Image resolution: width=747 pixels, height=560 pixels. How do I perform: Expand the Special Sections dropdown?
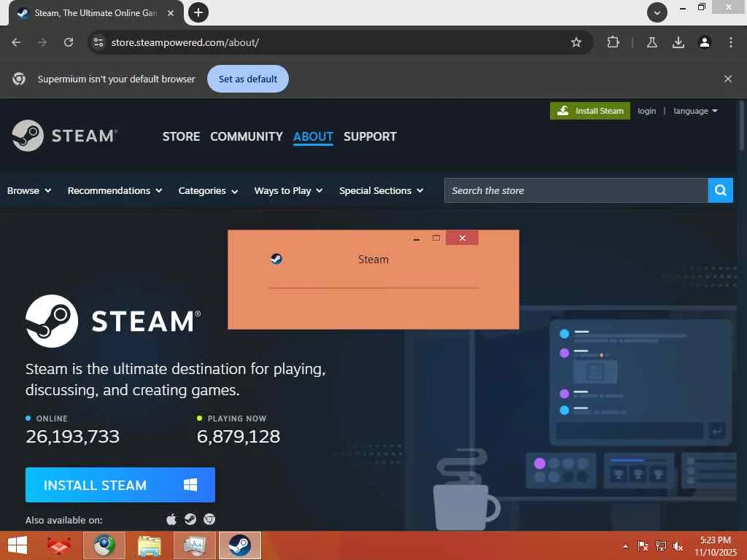pyautogui.click(x=381, y=190)
